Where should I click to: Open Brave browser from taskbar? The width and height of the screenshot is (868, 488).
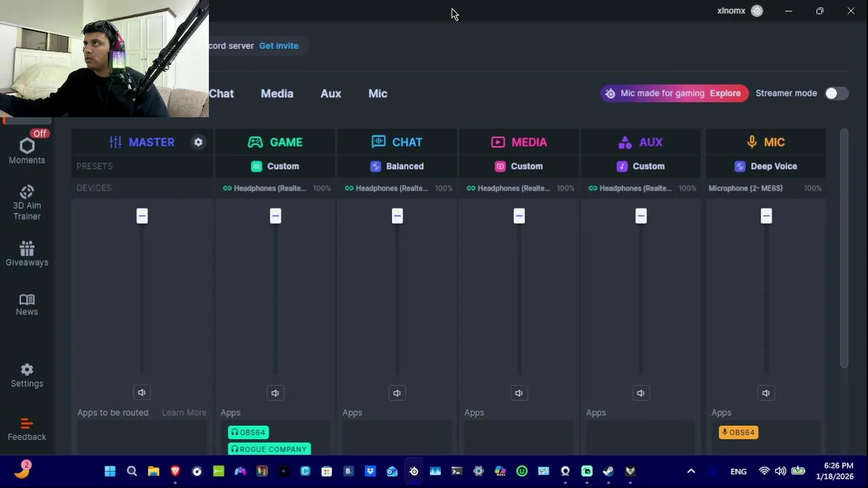click(x=176, y=471)
